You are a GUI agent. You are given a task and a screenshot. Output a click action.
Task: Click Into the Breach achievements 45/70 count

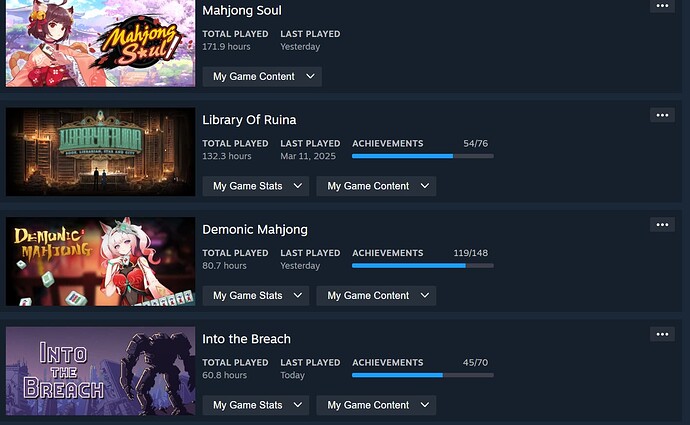(x=475, y=363)
